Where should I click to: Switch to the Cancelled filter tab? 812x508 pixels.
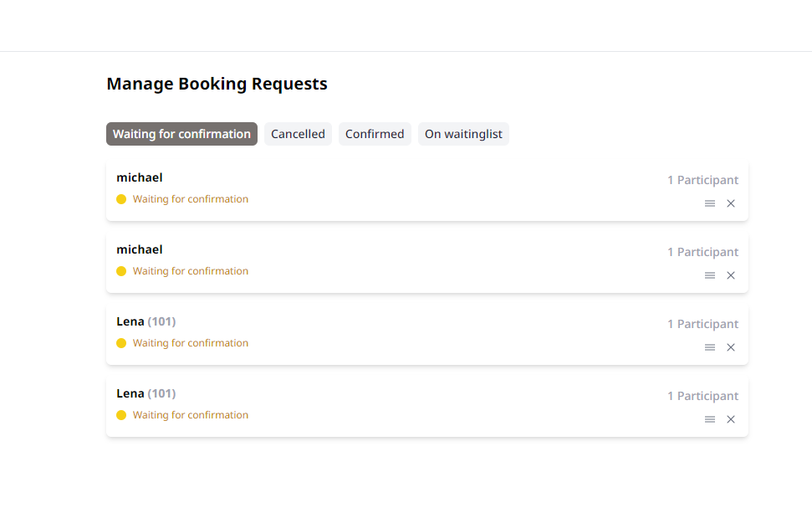[298, 134]
